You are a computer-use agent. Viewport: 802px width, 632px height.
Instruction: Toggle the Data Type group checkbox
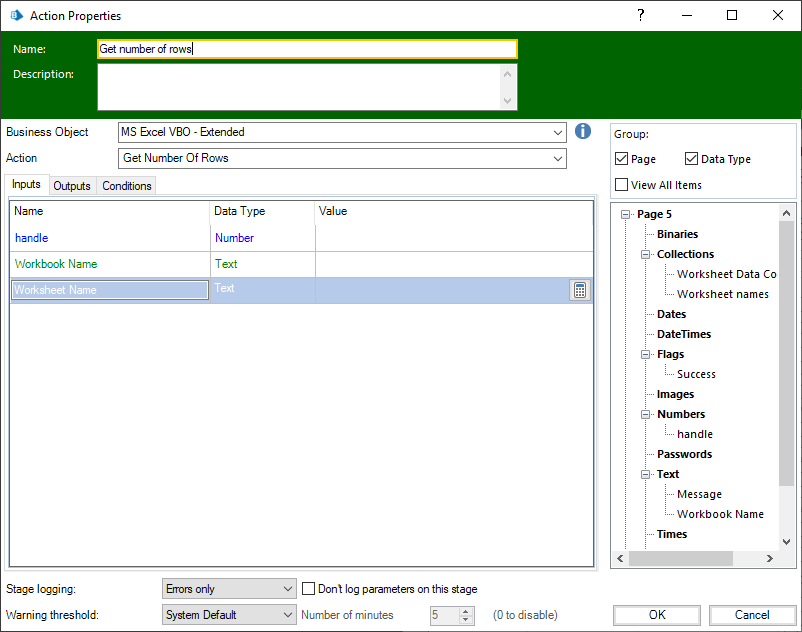point(692,159)
